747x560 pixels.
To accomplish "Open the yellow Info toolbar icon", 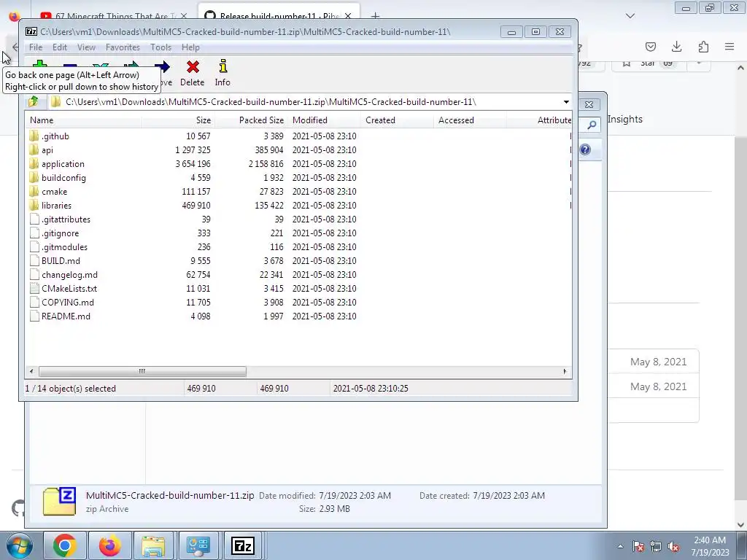I will pyautogui.click(x=222, y=66).
